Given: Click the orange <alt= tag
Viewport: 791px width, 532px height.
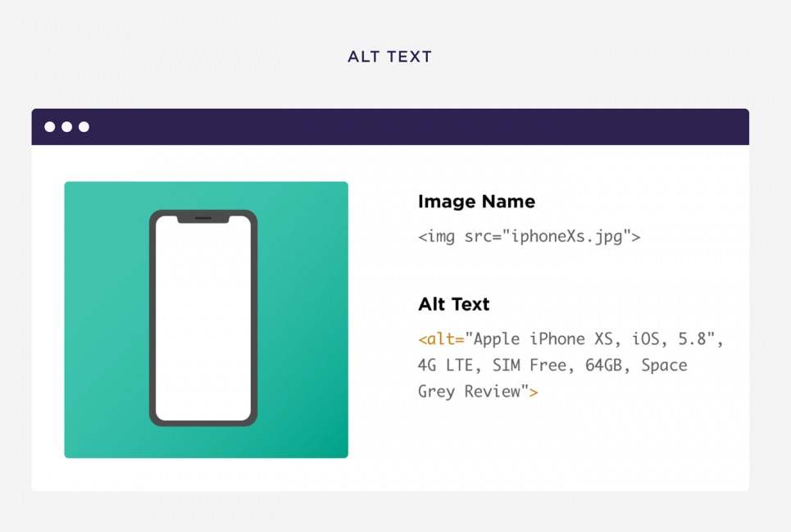Looking at the screenshot, I should (x=441, y=339).
